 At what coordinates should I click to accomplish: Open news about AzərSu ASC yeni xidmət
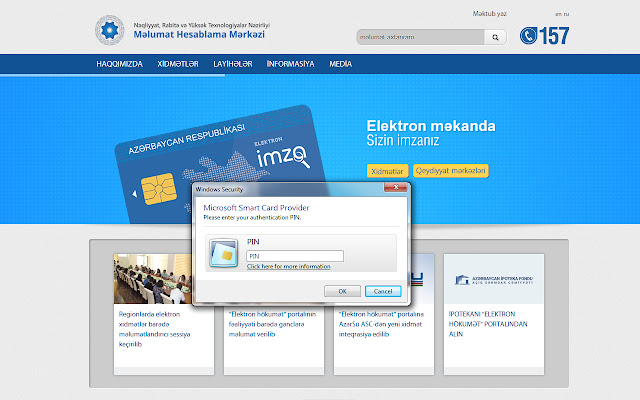point(381,324)
